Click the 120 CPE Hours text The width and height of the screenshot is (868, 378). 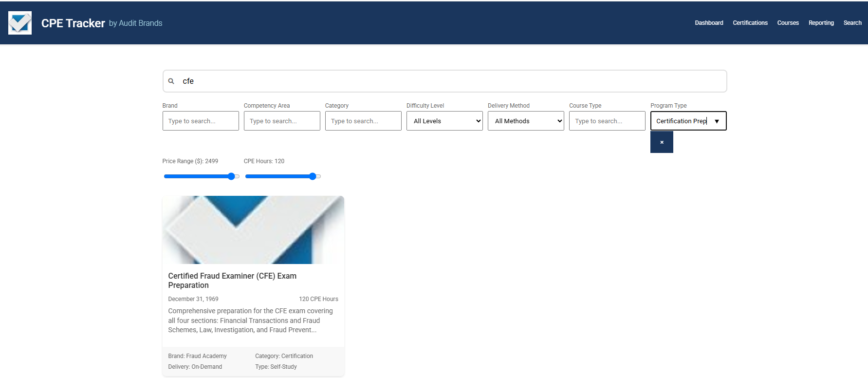point(318,299)
